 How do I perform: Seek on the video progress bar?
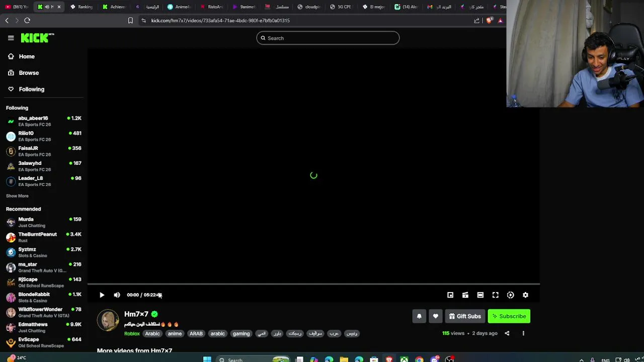(x=313, y=285)
